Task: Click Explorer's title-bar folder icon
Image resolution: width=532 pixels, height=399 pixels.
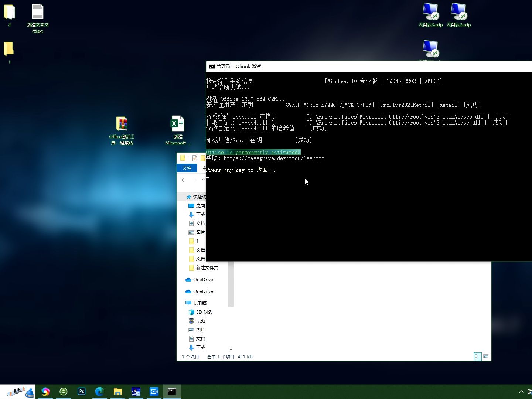Action: [183, 158]
